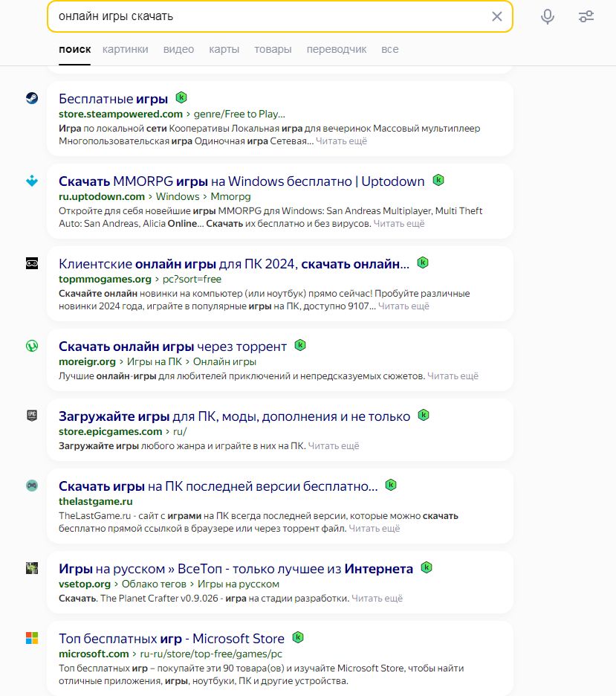Select the переводчик tab
Screen dimensions: 616x696
point(336,49)
